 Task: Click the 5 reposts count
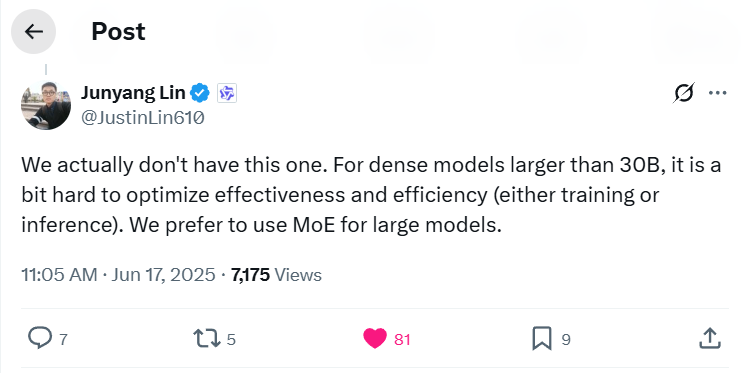click(231, 339)
